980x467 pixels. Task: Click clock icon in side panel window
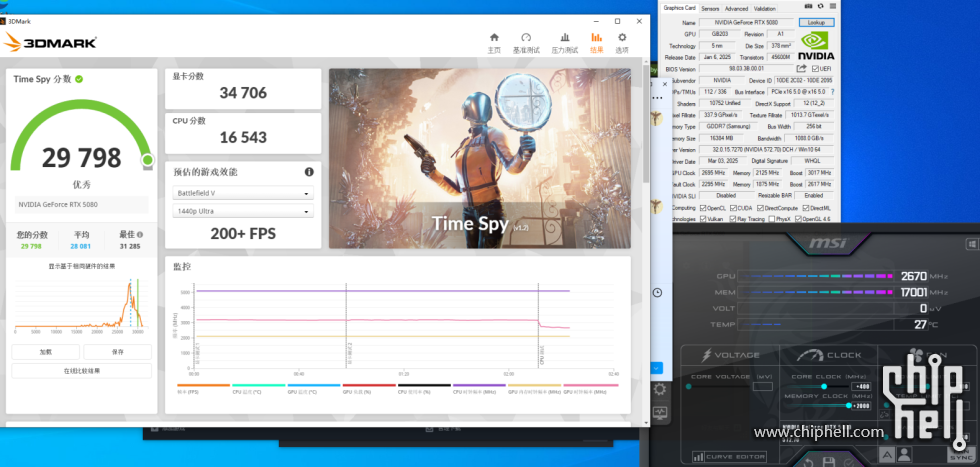coord(658,293)
